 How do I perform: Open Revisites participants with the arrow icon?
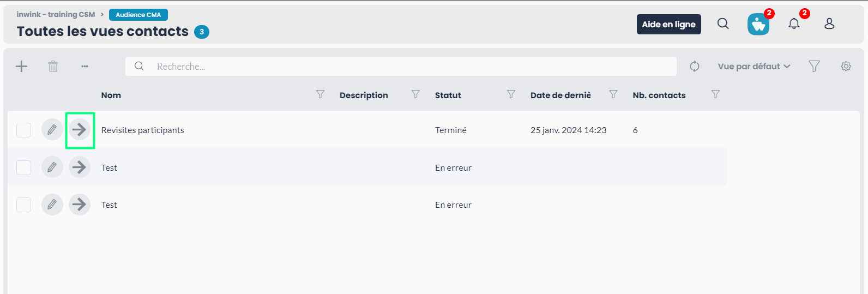click(x=80, y=130)
